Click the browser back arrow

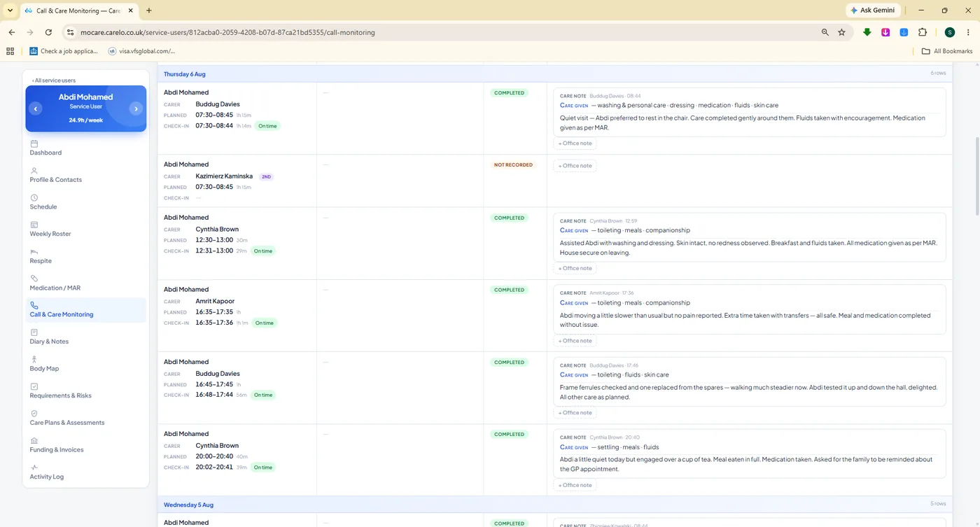[x=12, y=32]
